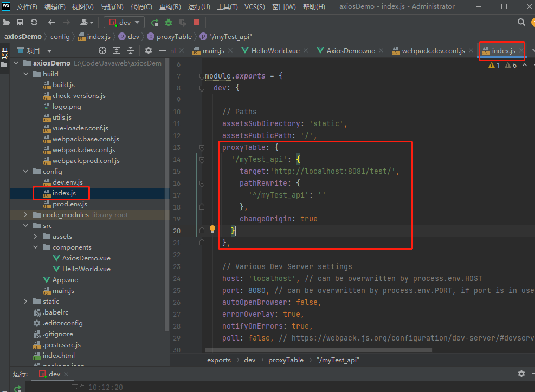This screenshot has height=392, width=535.
Task: Click the project tree vertical scrollbar
Action: (x=167, y=194)
